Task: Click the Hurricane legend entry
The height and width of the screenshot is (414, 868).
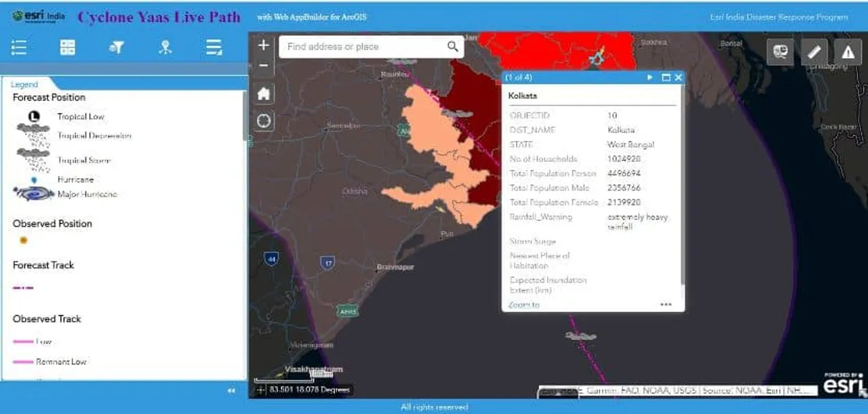Action: 75,180
